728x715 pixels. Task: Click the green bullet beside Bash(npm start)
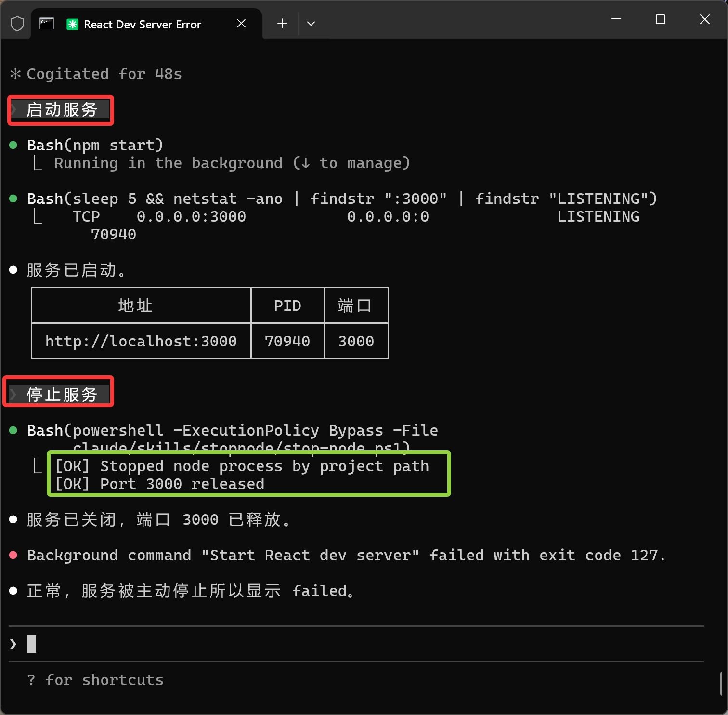(x=13, y=145)
